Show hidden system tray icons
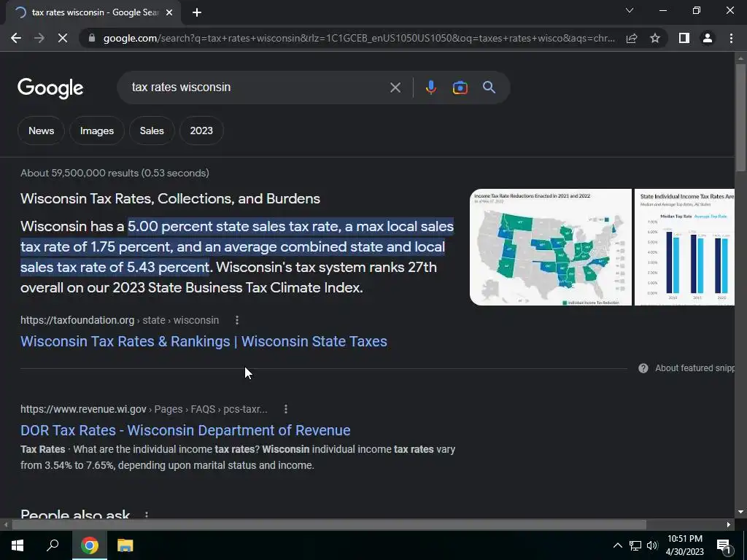 pyautogui.click(x=617, y=545)
